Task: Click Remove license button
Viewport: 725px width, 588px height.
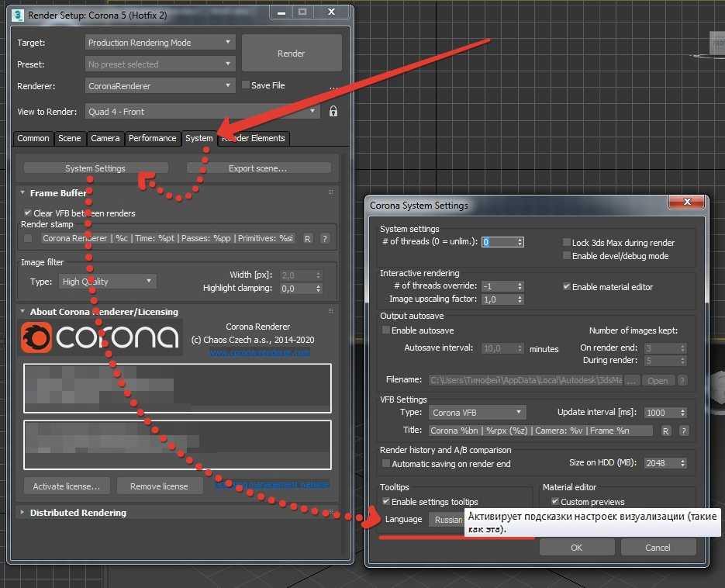Action: (x=159, y=486)
